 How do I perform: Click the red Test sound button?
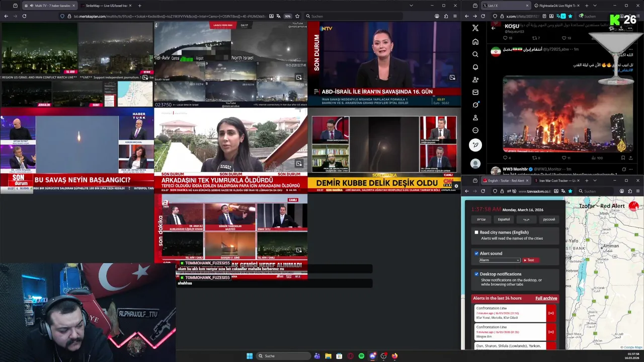(x=530, y=260)
